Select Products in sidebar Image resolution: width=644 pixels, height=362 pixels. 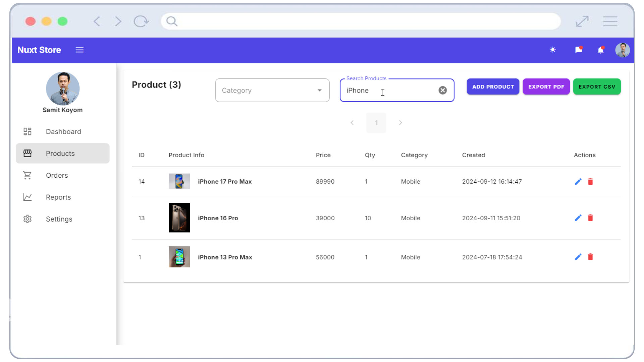click(x=63, y=153)
